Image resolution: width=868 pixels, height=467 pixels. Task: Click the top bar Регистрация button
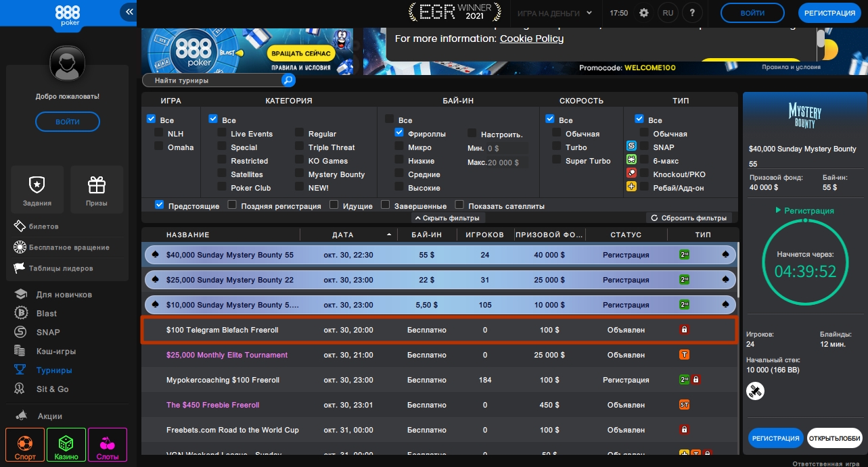(x=831, y=13)
